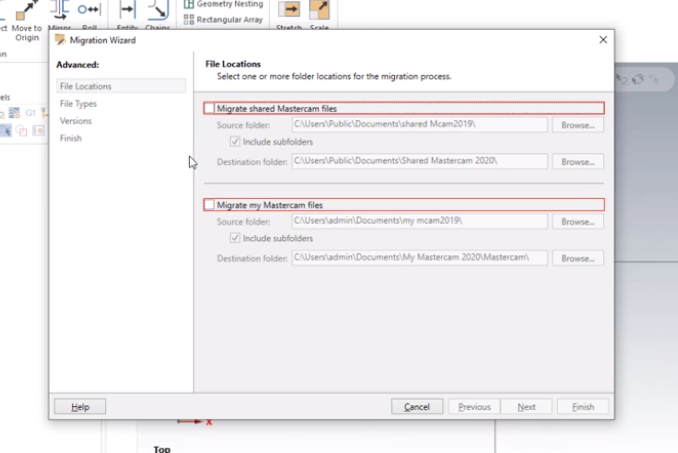Viewport: 678px width, 453px height.
Task: Toggle Include subfolders under my Mastercam files
Action: click(235, 238)
